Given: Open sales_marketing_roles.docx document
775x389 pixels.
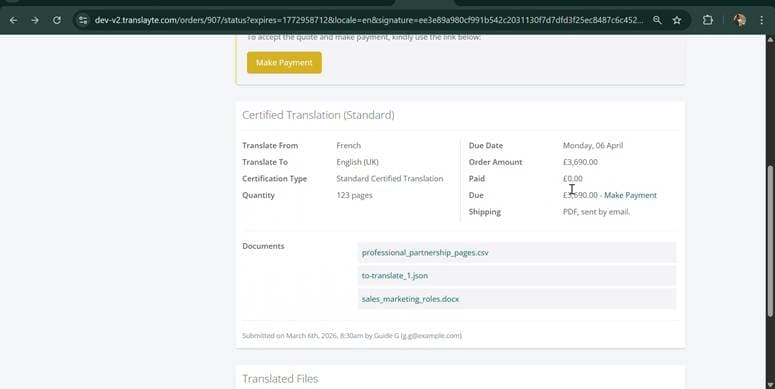Looking at the screenshot, I should (410, 299).
